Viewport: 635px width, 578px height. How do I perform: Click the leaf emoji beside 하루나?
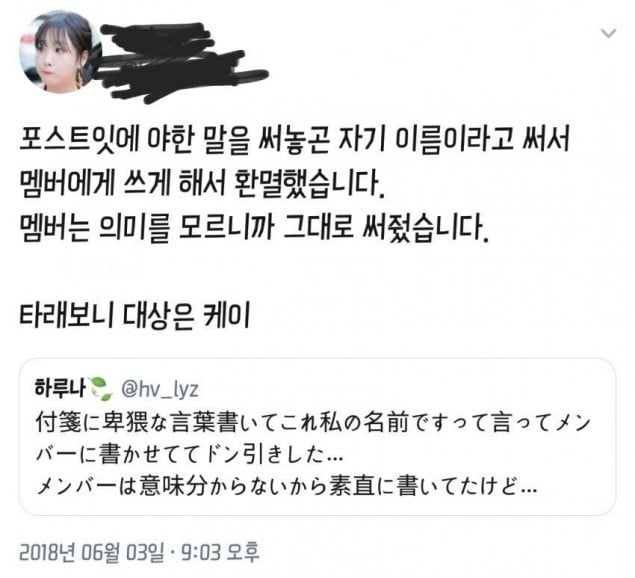[100, 389]
